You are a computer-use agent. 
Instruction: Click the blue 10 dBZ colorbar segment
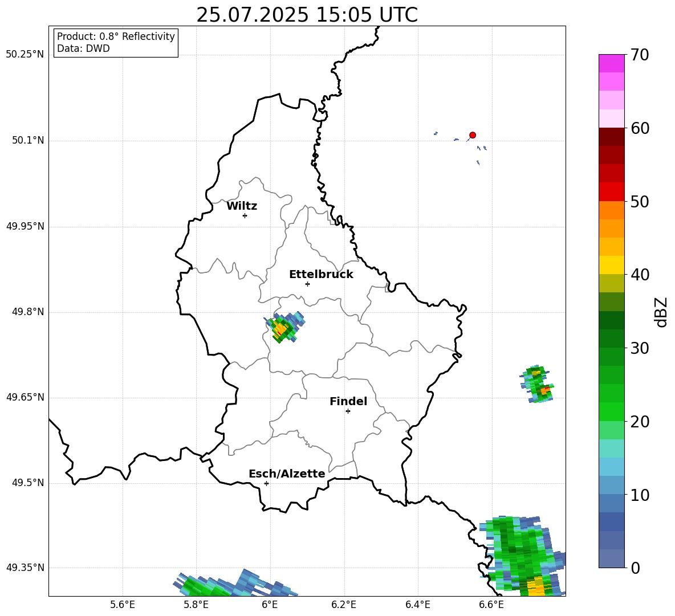click(611, 485)
